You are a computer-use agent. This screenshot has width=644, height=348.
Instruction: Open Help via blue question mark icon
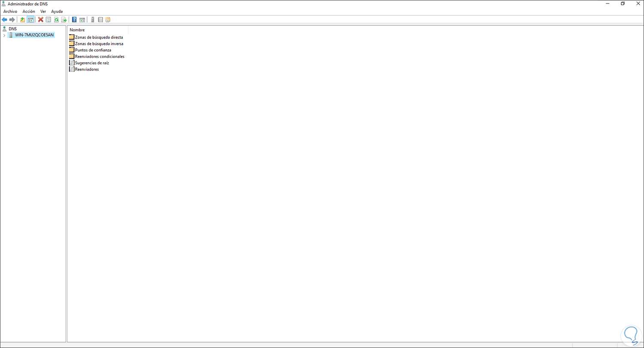tap(74, 20)
